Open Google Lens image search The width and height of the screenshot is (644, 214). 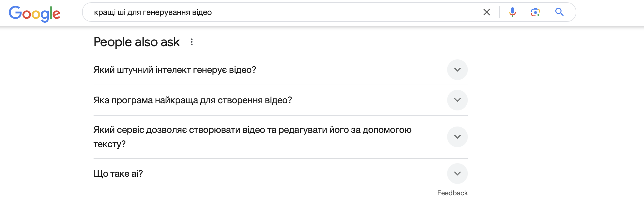pos(535,12)
